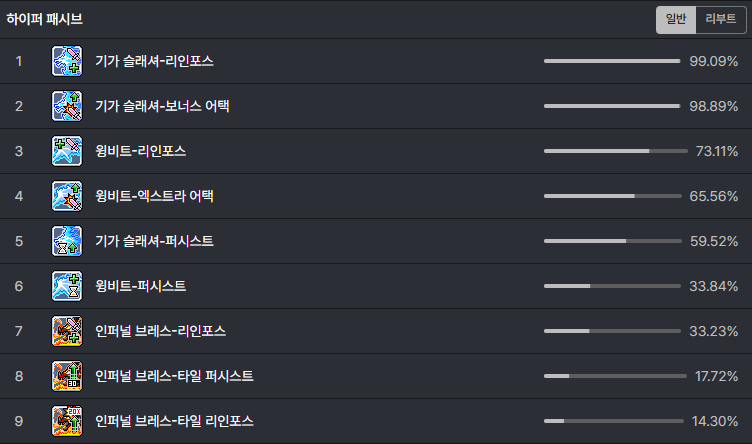This screenshot has height=444, width=752.
Task: Click the 기가 슬래셔-리인포스 skill name
Action: tap(154, 61)
